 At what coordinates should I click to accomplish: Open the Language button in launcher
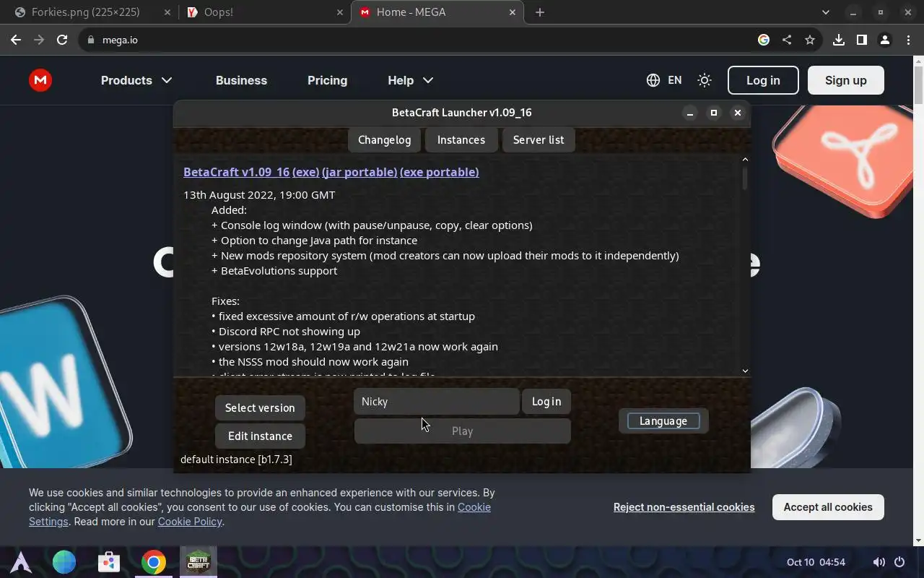[x=663, y=421]
